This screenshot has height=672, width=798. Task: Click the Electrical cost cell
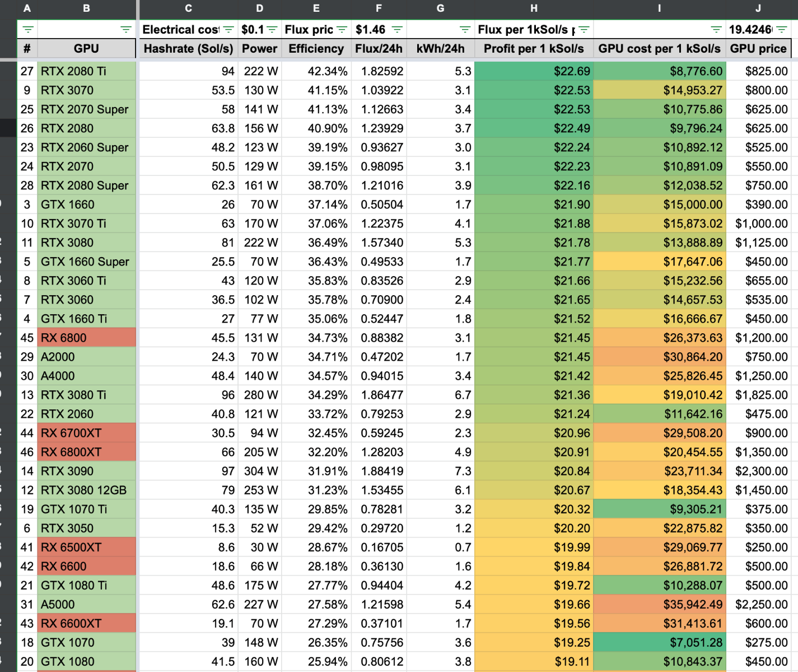tap(189, 30)
